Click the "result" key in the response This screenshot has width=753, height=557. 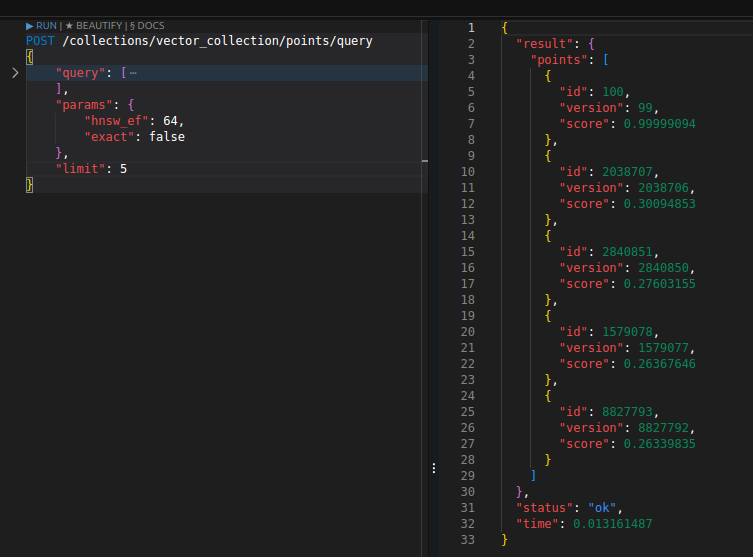pyautogui.click(x=540, y=44)
